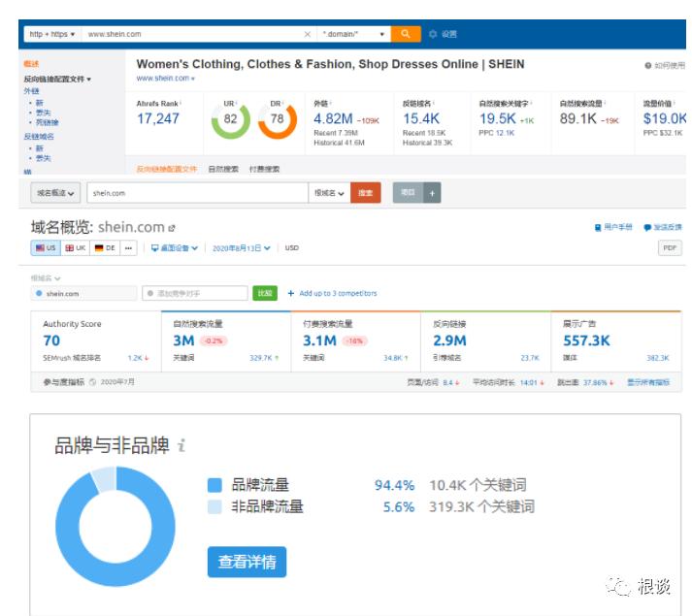Open the user manual book icon
The width and height of the screenshot is (692, 616).
pos(598,227)
